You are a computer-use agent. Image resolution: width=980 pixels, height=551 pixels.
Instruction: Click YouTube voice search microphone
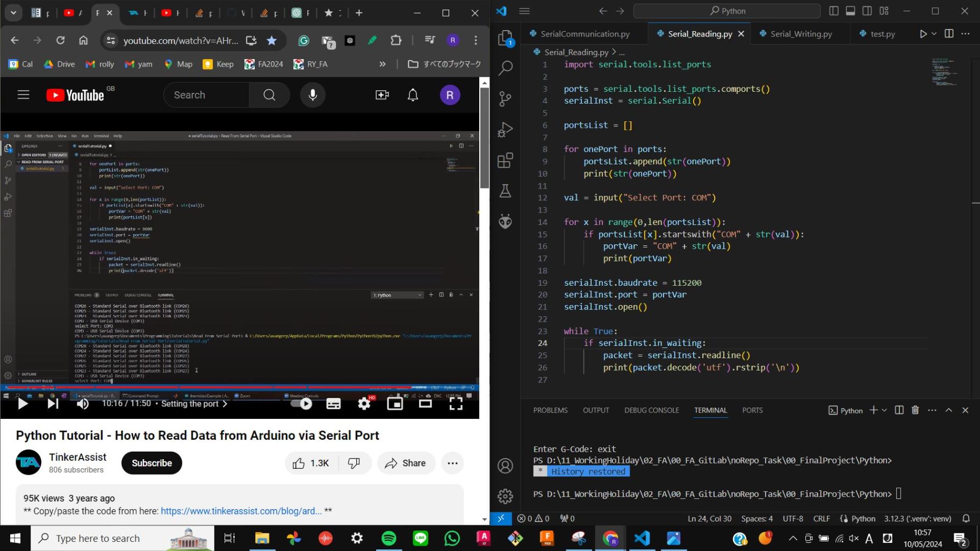coord(313,95)
